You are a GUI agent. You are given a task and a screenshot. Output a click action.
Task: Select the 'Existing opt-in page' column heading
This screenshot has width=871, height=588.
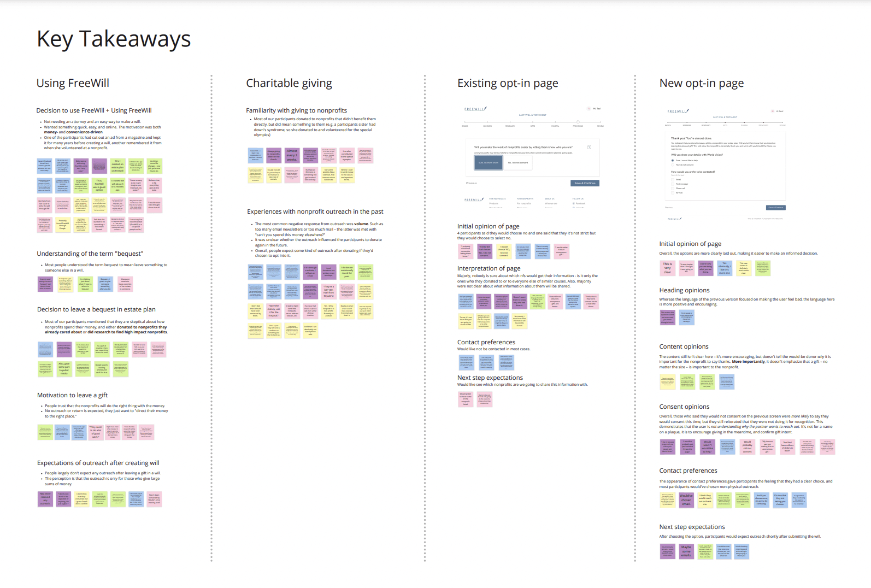[508, 83]
